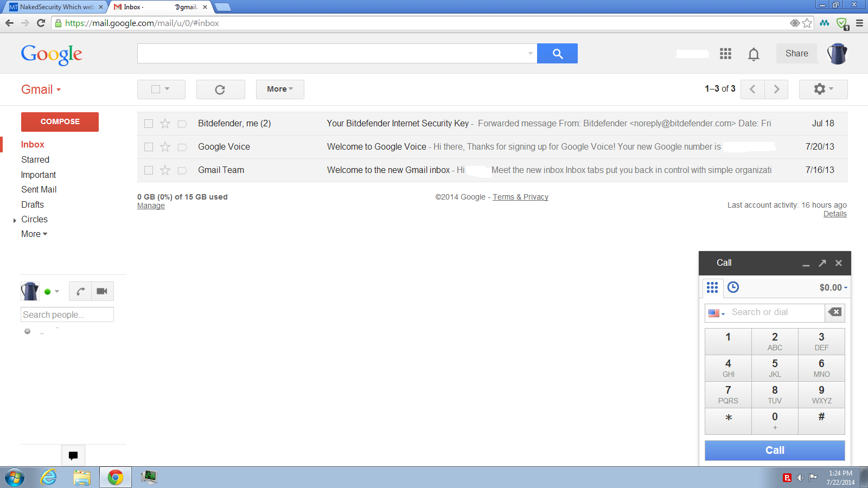Dial the # key on the keypad
The image size is (868, 488).
point(821,421)
